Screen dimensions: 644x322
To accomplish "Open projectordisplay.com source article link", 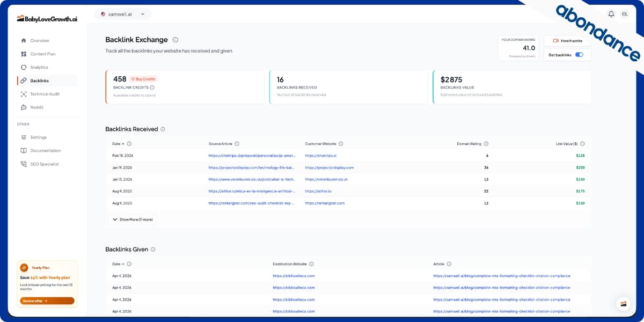I will pos(252,167).
